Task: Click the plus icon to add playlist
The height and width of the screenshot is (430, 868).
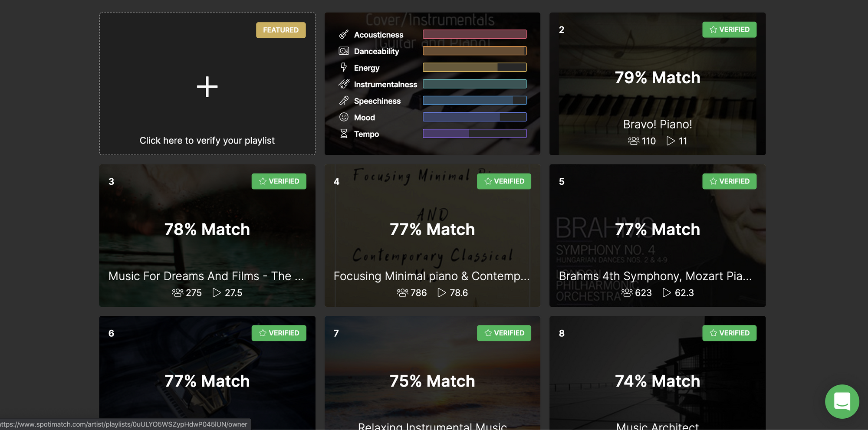Action: [207, 87]
